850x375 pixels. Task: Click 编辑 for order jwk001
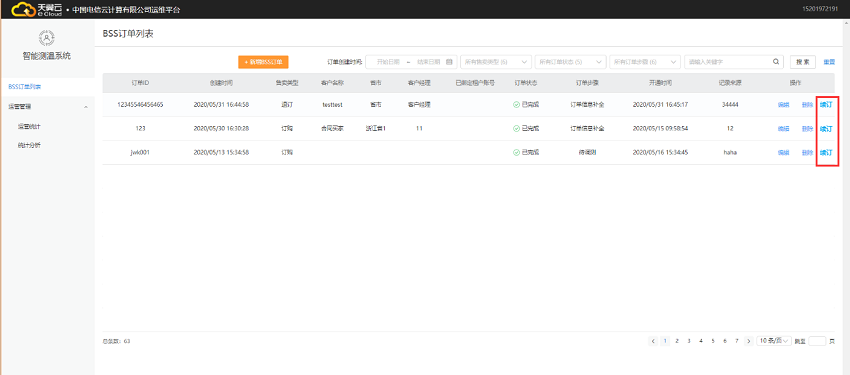click(x=783, y=153)
